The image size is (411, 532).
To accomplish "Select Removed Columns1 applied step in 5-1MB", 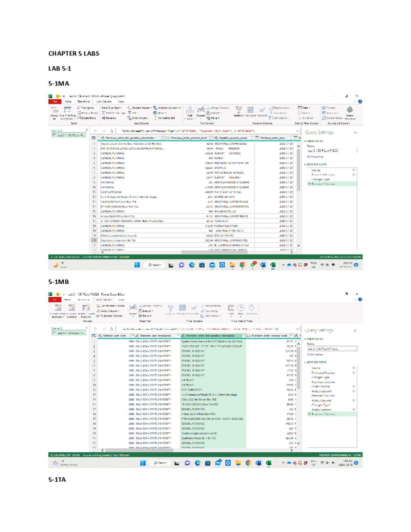I will click(332, 414).
